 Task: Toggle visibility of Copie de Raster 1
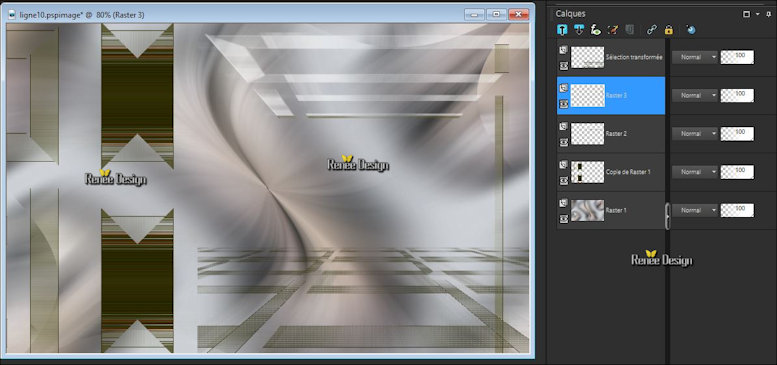pos(563,181)
